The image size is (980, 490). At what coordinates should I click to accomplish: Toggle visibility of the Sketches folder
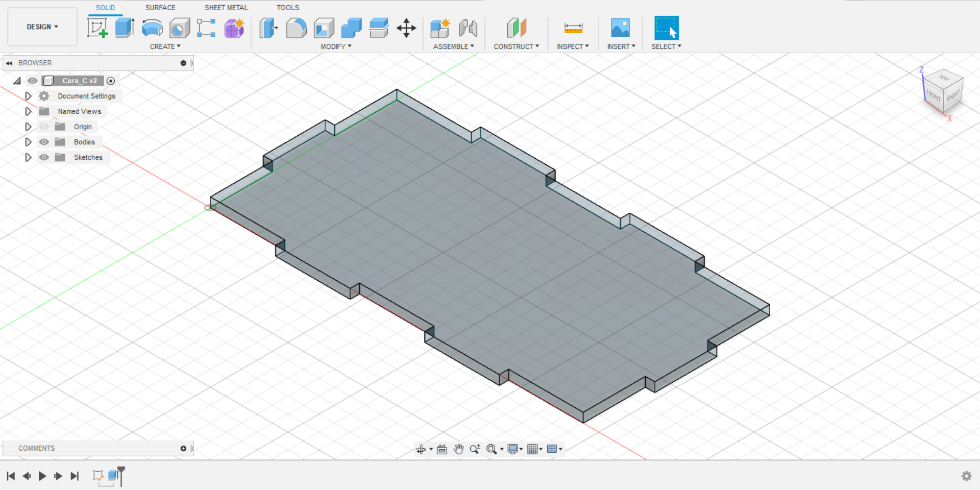point(44,157)
